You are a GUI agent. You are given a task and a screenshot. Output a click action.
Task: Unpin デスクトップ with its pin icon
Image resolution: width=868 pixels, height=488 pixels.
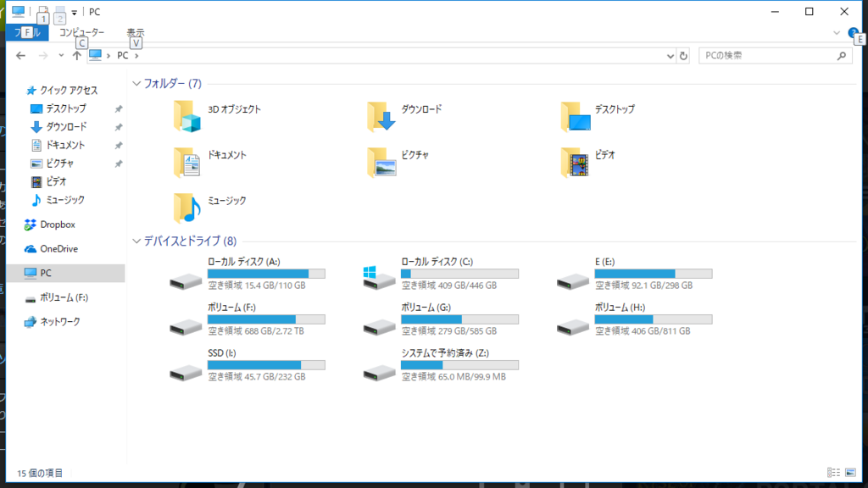pos(119,109)
